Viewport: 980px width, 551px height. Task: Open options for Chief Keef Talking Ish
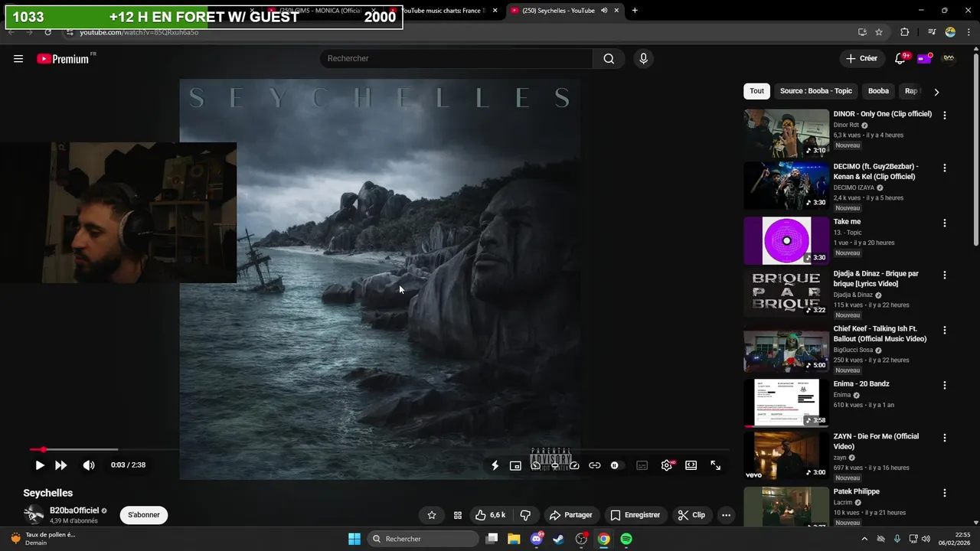(944, 330)
